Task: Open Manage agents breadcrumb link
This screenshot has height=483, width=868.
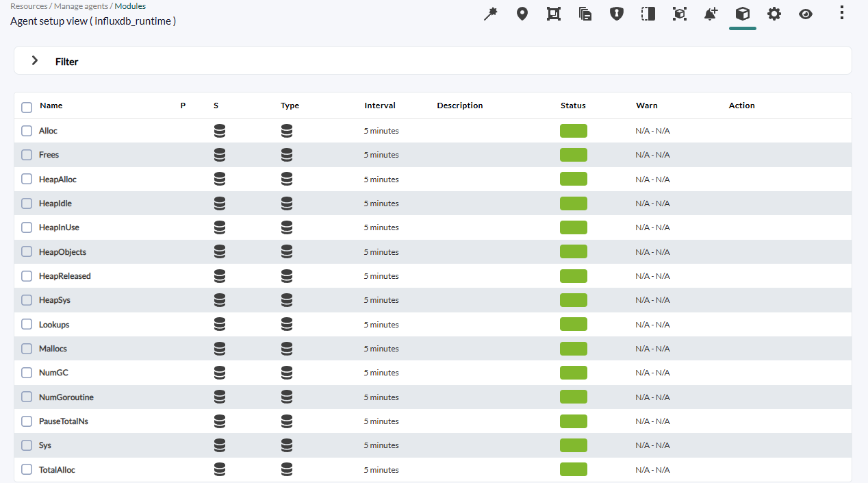Action: (x=81, y=6)
